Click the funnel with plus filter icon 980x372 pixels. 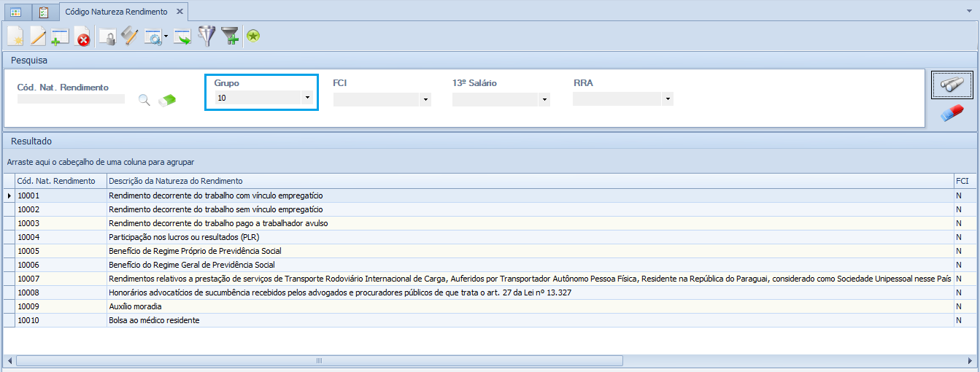[230, 36]
